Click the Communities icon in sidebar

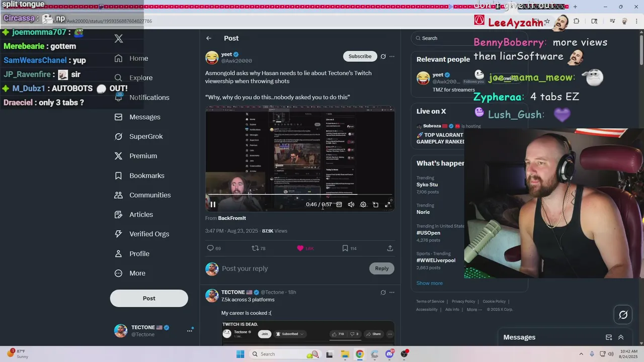coord(118,195)
